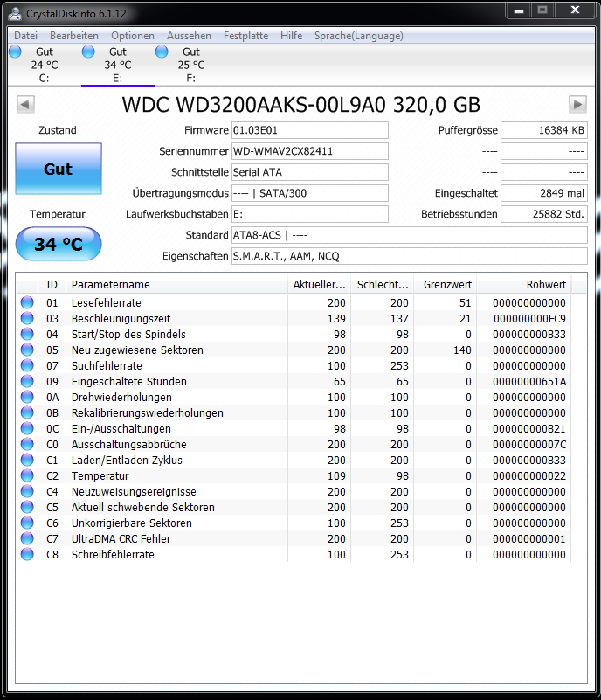Open the Optionen menu
601x700 pixels.
133,36
